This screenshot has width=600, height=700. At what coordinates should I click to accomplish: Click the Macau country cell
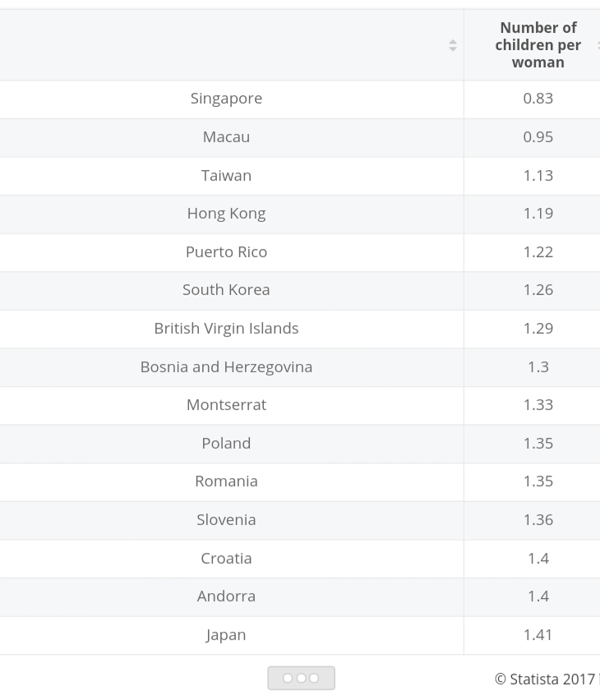226,137
